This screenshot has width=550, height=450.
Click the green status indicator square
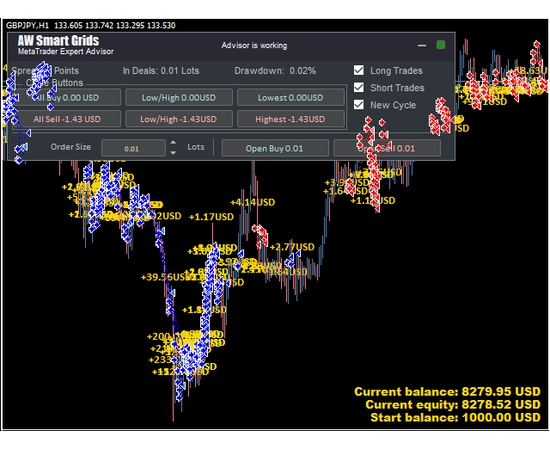(441, 45)
